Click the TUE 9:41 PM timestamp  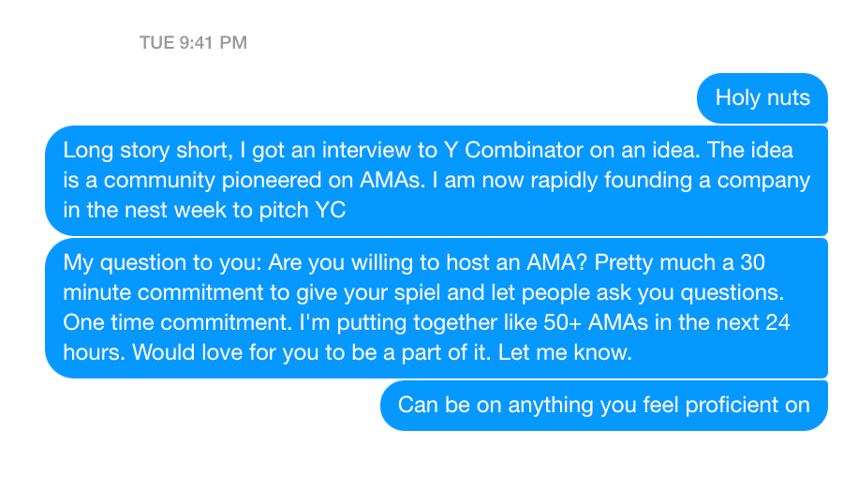pos(193,42)
